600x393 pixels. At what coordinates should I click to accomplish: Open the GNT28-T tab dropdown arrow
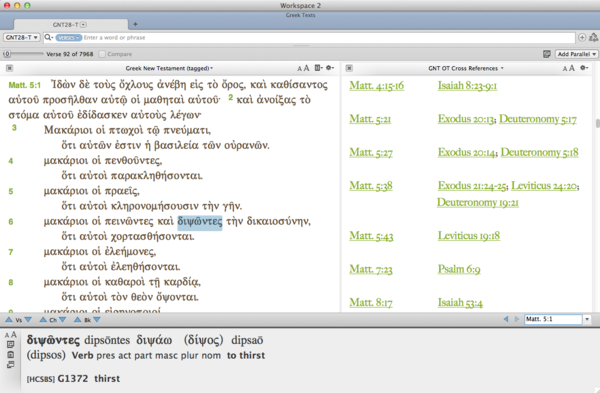[83, 24]
